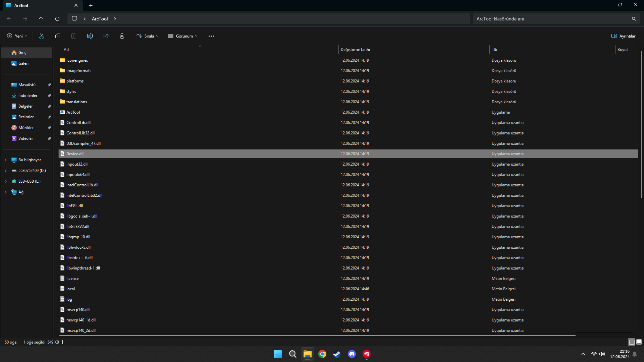Toggle the Ayrıntılar details pane

624,36
